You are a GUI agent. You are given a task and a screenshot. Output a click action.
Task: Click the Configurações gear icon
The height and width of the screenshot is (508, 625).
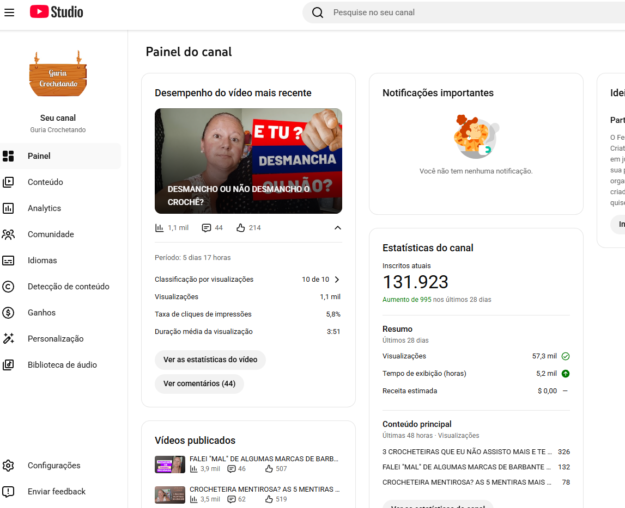(x=8, y=465)
